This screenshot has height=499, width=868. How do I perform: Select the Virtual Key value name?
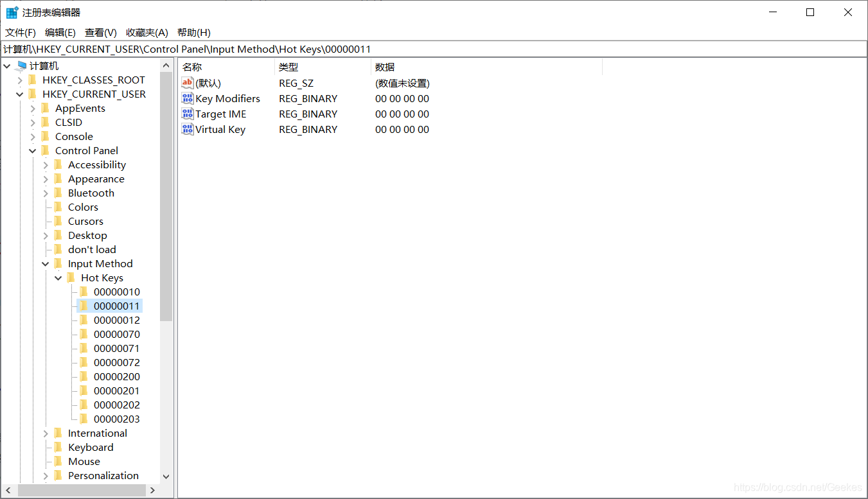coord(220,129)
